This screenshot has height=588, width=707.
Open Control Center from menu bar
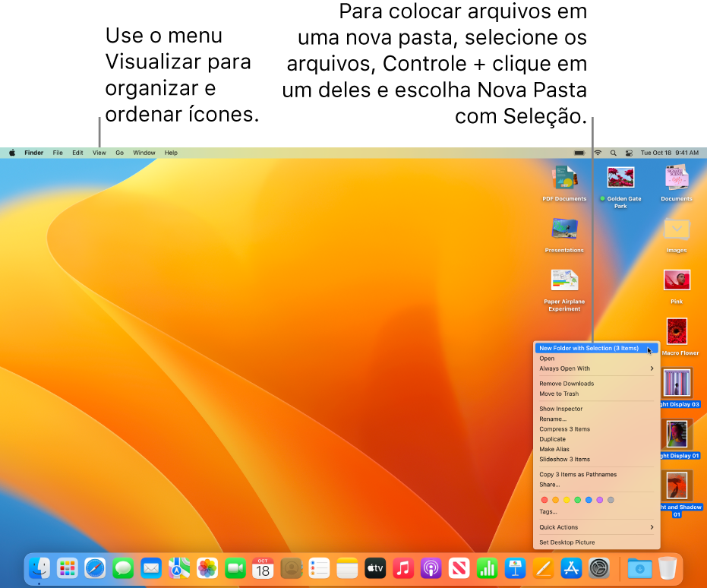[x=629, y=153]
